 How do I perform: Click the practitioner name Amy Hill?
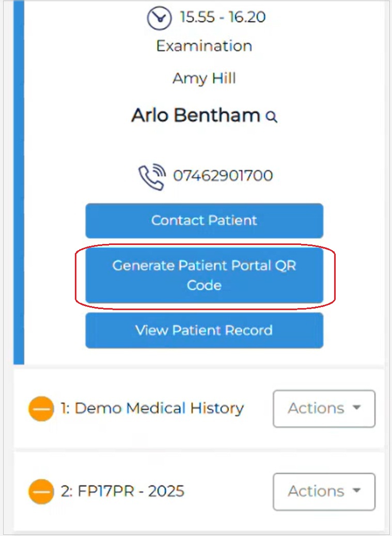point(204,79)
